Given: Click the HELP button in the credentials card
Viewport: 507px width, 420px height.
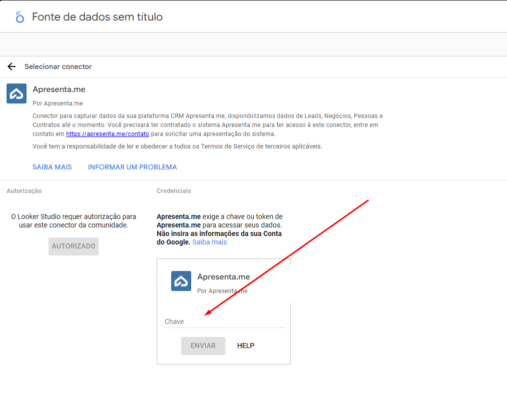Looking at the screenshot, I should pyautogui.click(x=246, y=345).
